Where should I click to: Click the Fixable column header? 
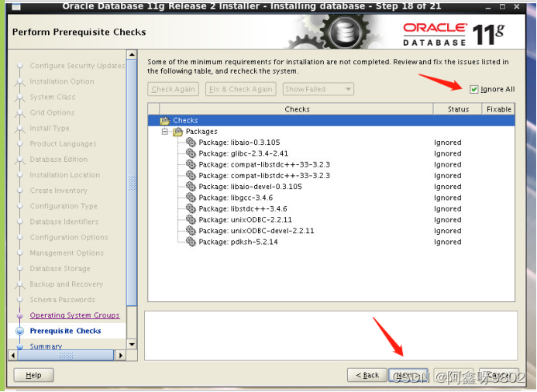498,109
